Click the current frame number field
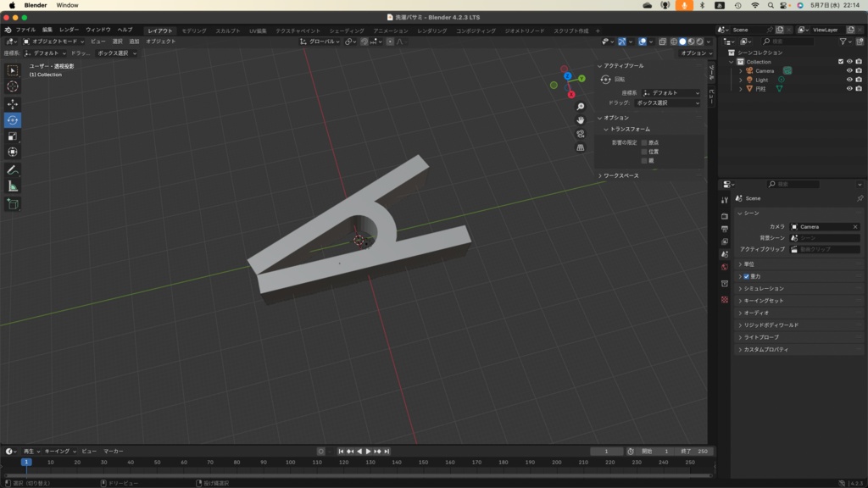 click(x=606, y=451)
